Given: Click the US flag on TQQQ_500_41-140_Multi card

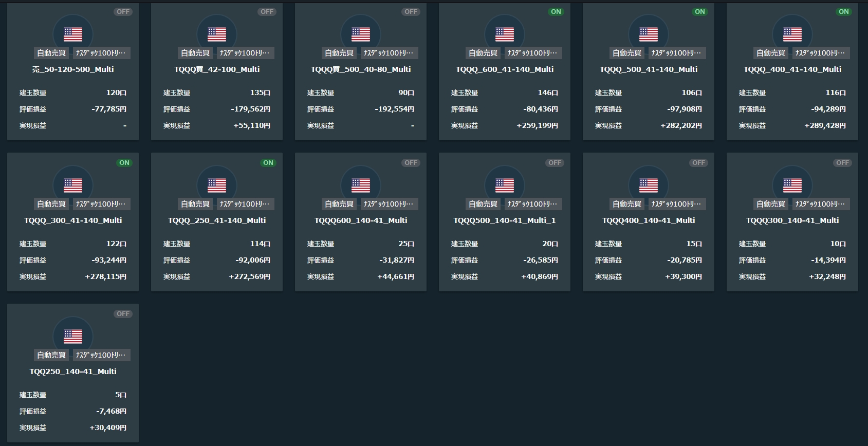Looking at the screenshot, I should [x=649, y=34].
